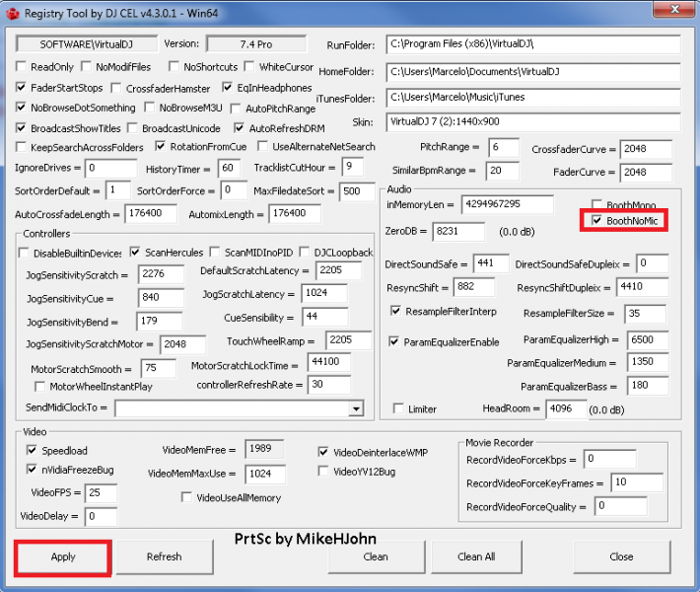Uncheck the VideoDeinterlaceWMP checkbox
This screenshot has width=700, height=592.
click(x=323, y=452)
